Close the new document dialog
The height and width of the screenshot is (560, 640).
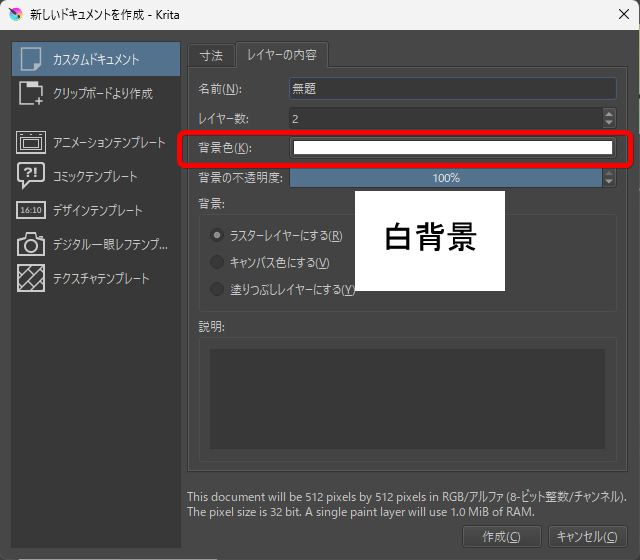tap(624, 14)
